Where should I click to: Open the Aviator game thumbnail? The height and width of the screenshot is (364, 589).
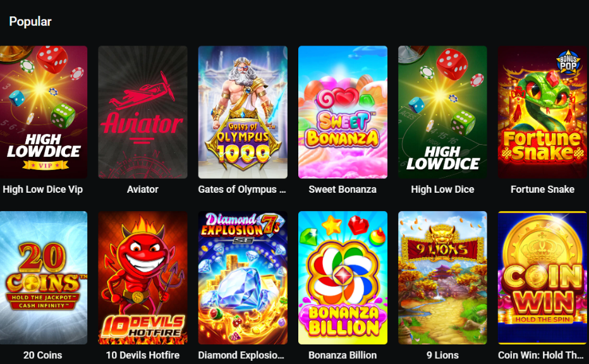143,112
